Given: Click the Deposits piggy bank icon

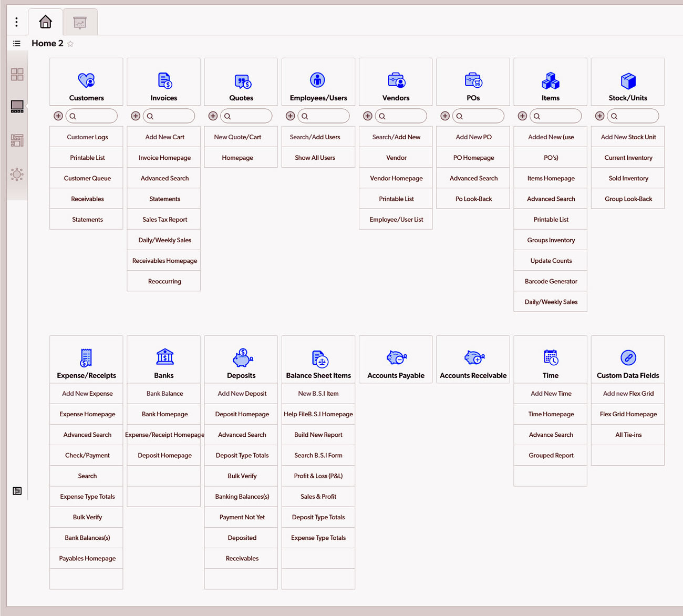Looking at the screenshot, I should [242, 357].
